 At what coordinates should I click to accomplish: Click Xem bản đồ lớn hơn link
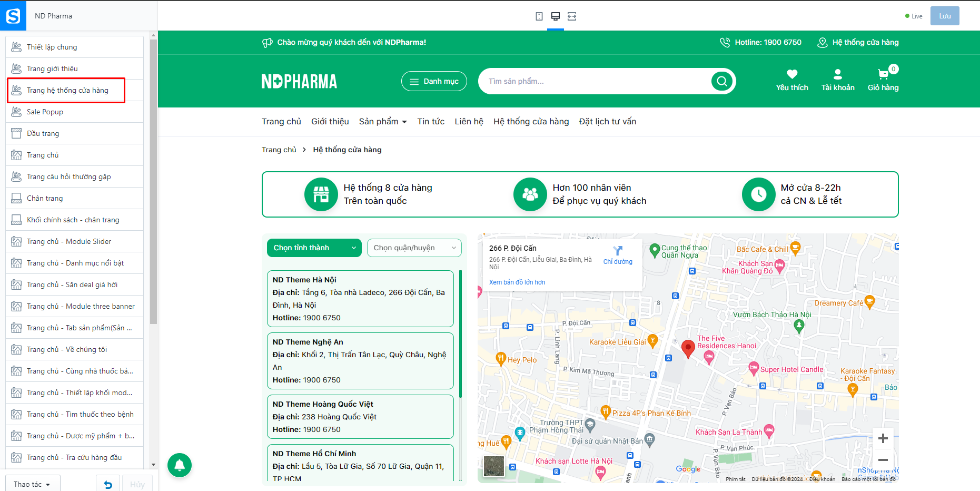[517, 282]
